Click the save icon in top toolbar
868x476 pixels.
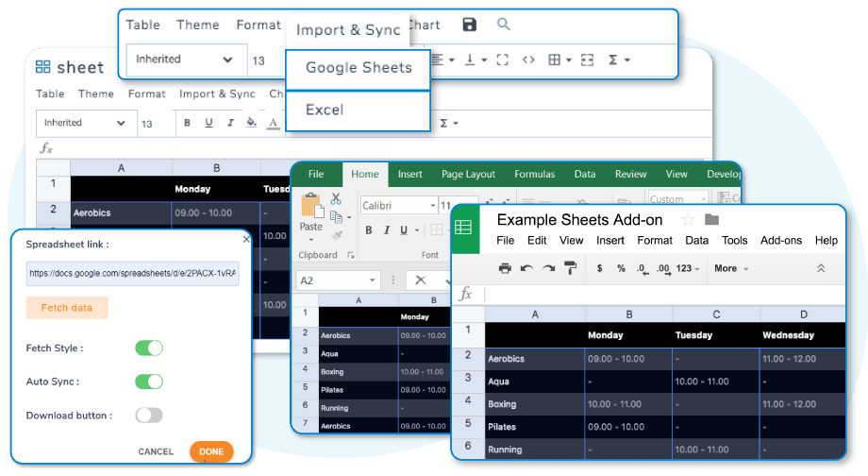coord(470,25)
